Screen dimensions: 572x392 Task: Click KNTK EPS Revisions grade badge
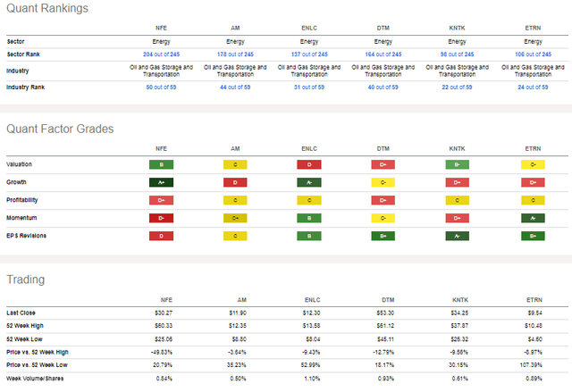click(457, 236)
